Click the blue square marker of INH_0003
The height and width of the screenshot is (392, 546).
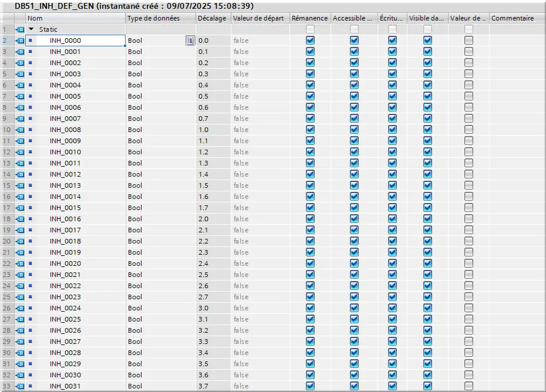coord(31,74)
